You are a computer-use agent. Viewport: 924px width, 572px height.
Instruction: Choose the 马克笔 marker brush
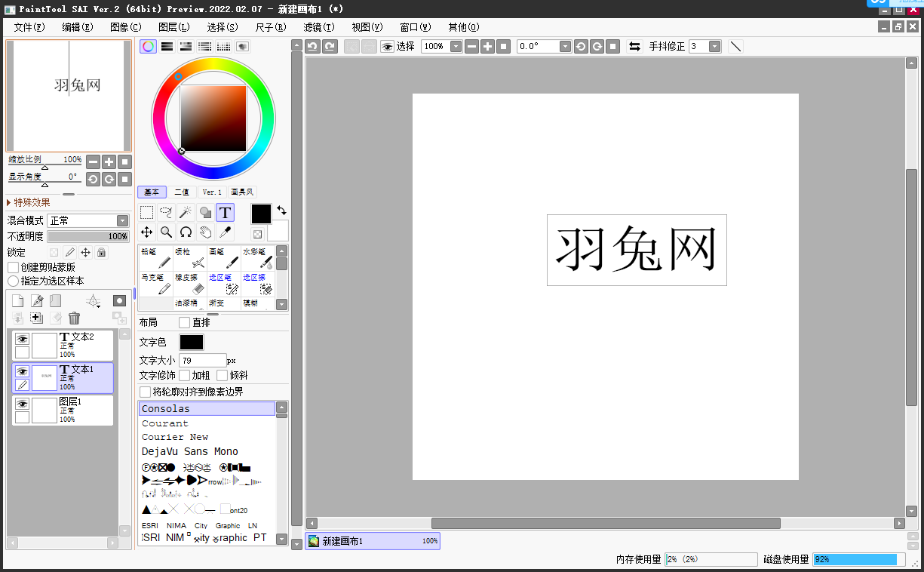(x=156, y=284)
